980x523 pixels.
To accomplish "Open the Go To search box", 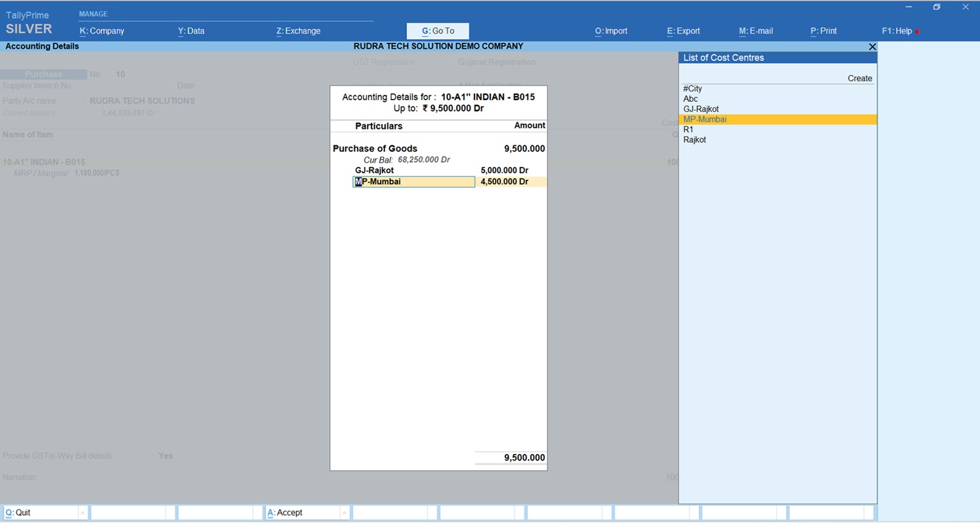I will click(438, 31).
